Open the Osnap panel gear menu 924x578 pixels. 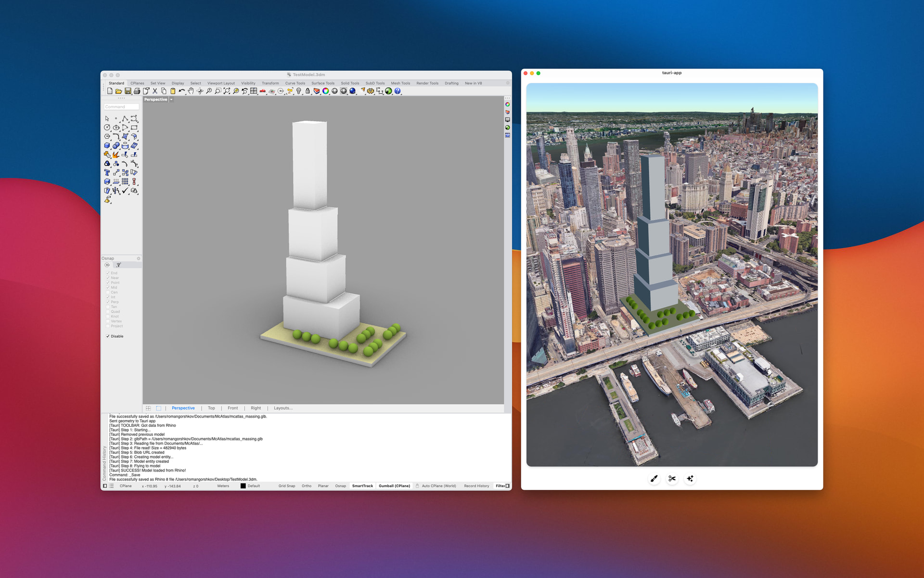click(x=139, y=259)
